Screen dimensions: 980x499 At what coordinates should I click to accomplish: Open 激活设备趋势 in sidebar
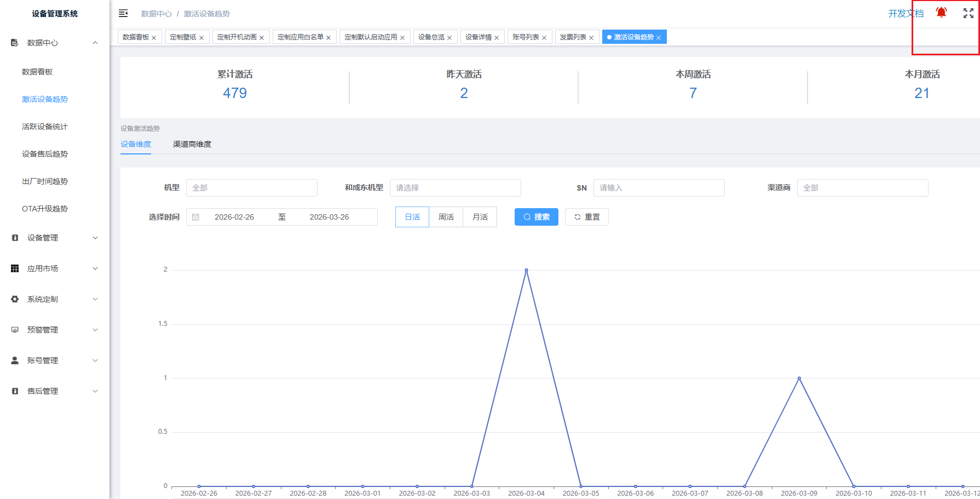pos(45,99)
